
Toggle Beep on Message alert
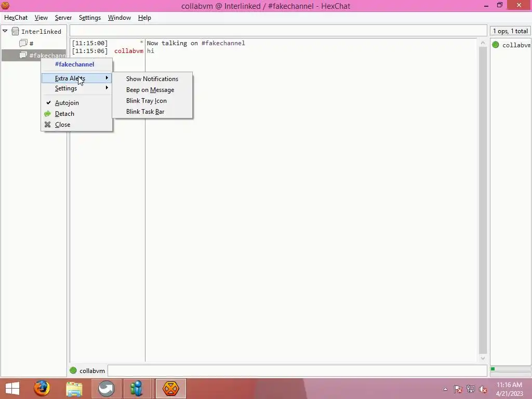(152, 90)
